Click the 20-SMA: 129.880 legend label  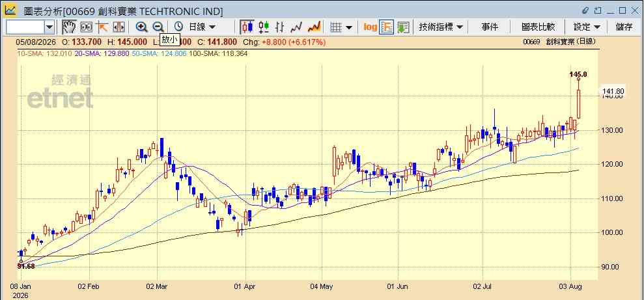(102, 53)
